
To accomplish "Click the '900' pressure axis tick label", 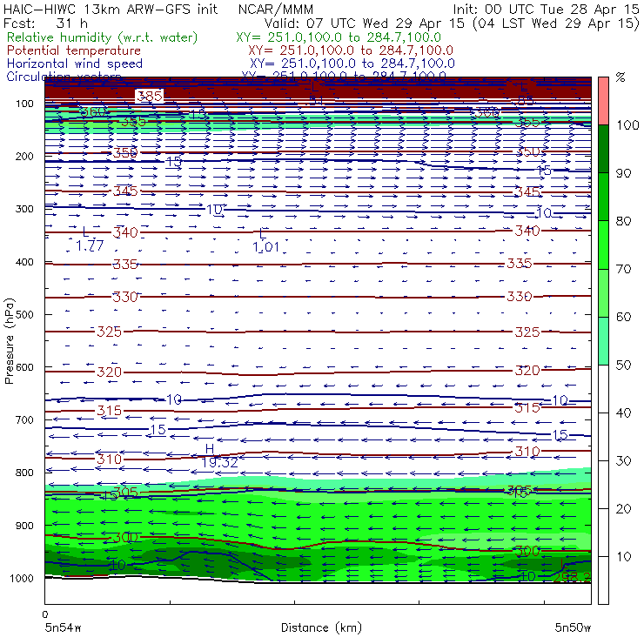I will point(24,526).
